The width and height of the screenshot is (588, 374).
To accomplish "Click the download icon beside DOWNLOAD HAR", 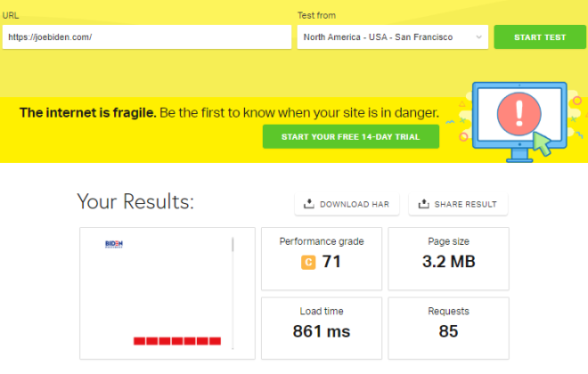I will (308, 204).
